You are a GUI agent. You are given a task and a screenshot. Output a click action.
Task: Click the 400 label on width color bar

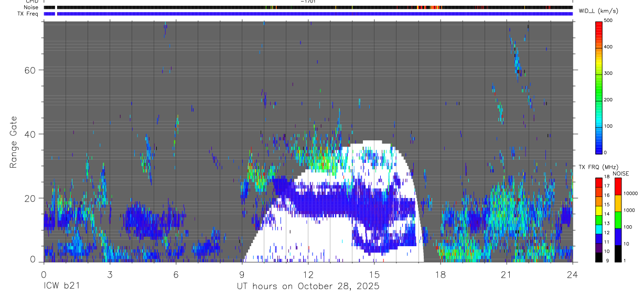tap(608, 47)
